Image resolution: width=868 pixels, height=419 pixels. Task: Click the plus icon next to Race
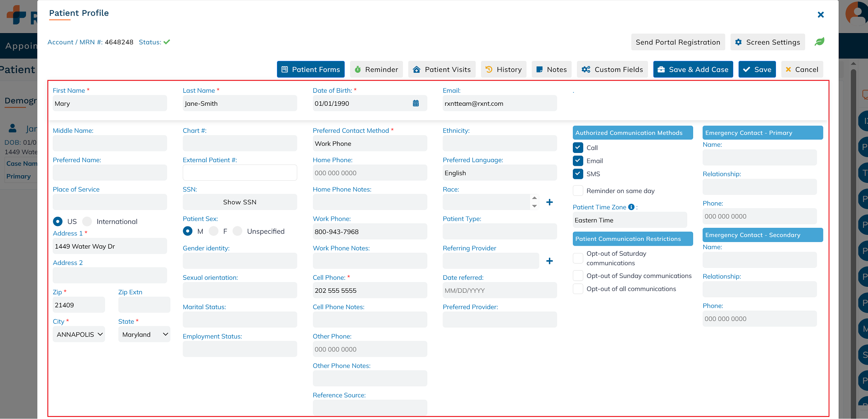coord(549,202)
